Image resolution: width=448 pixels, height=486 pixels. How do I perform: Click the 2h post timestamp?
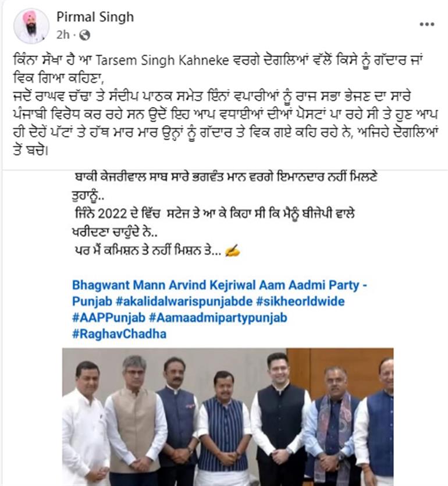(63, 35)
